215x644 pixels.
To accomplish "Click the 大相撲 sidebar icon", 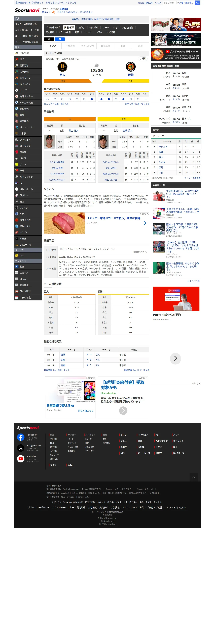I will click(x=17, y=134).
